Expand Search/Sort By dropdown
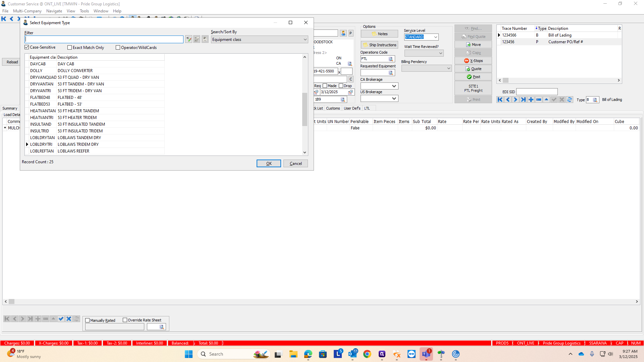The height and width of the screenshot is (362, 644). pos(305,40)
